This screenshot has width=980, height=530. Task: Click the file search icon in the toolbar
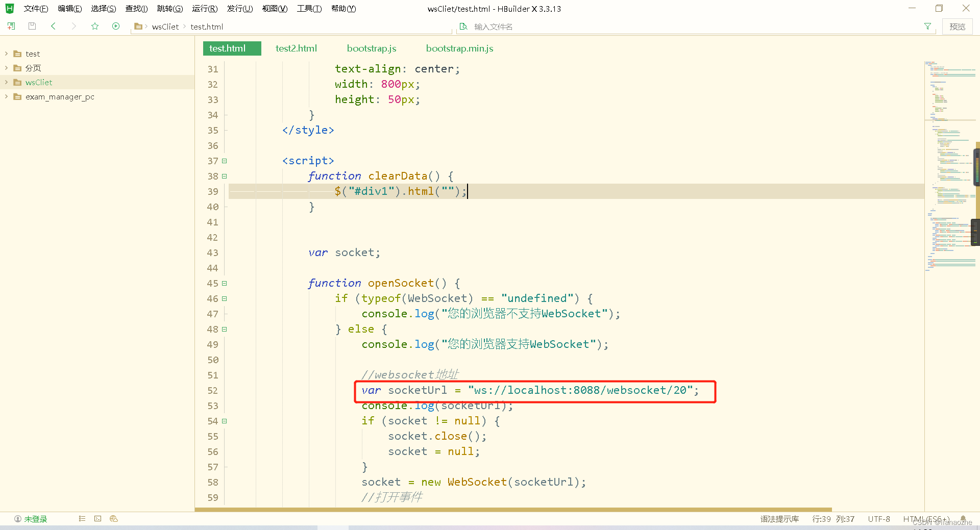[x=463, y=27]
